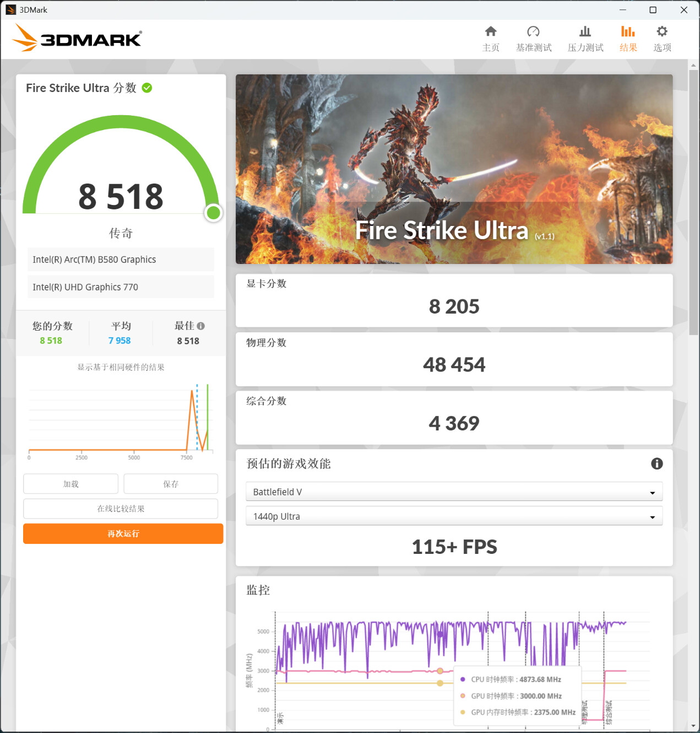Click the 3DMark logo
Image resolution: width=700 pixels, height=733 pixels.
point(77,38)
